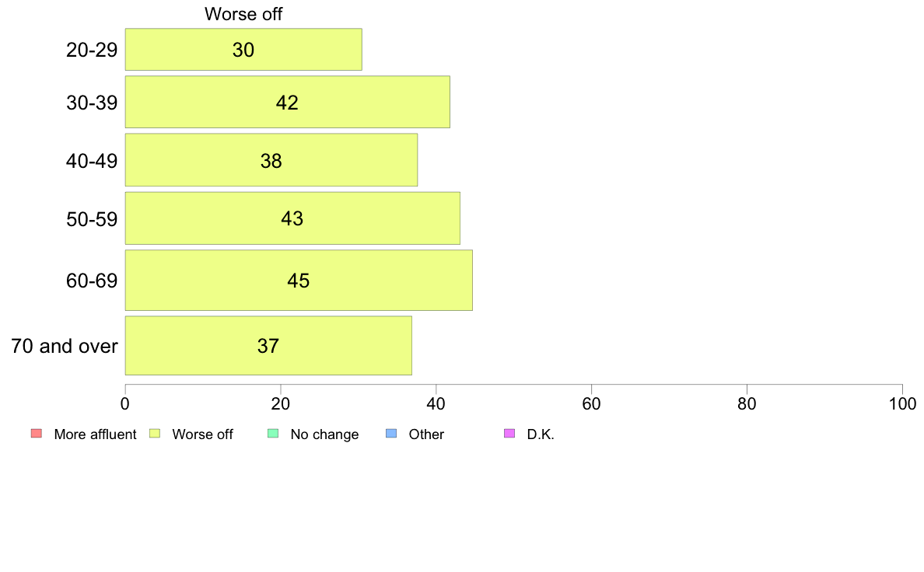Click the red More affluent legend swatch

click(x=37, y=434)
